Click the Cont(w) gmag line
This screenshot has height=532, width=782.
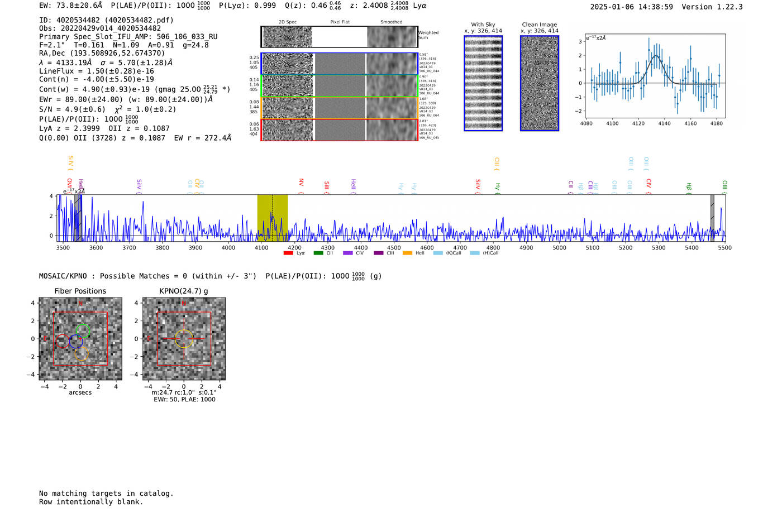click(x=135, y=89)
